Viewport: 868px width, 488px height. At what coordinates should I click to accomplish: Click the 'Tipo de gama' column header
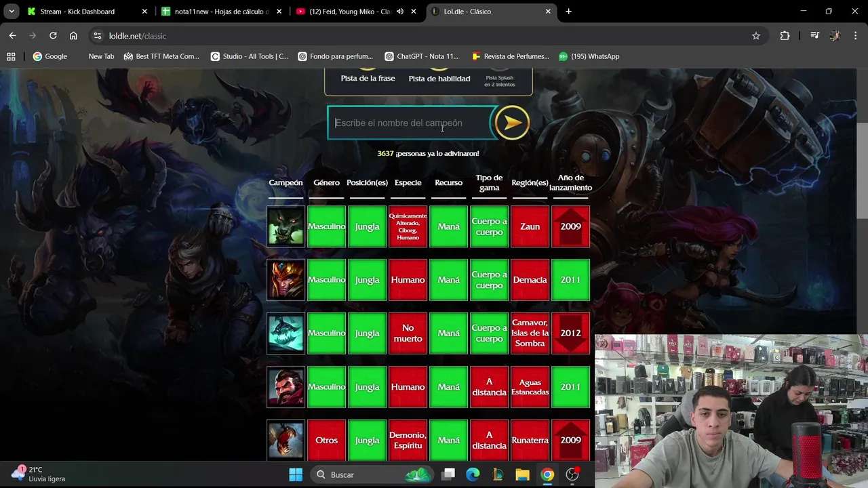pos(489,183)
